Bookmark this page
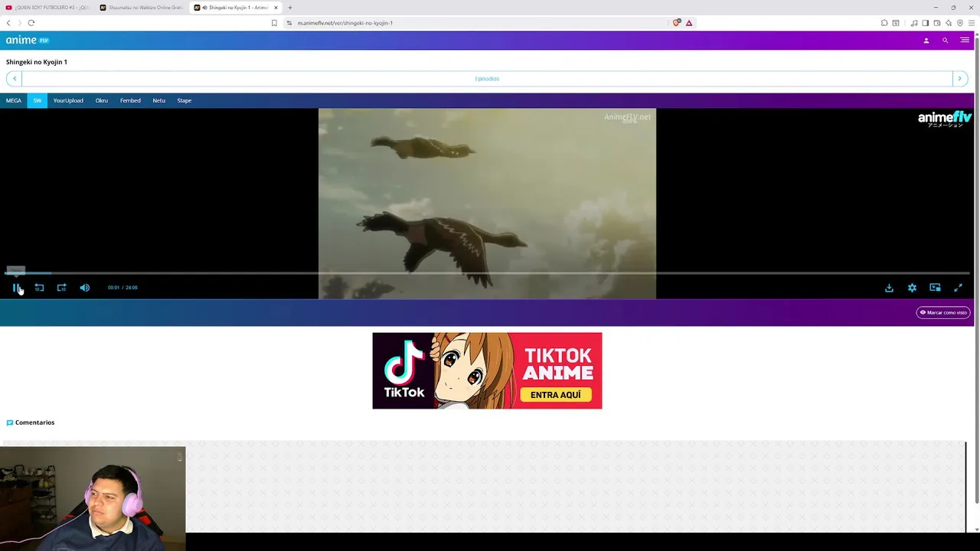Screen dimensions: 980x551 pos(274,23)
